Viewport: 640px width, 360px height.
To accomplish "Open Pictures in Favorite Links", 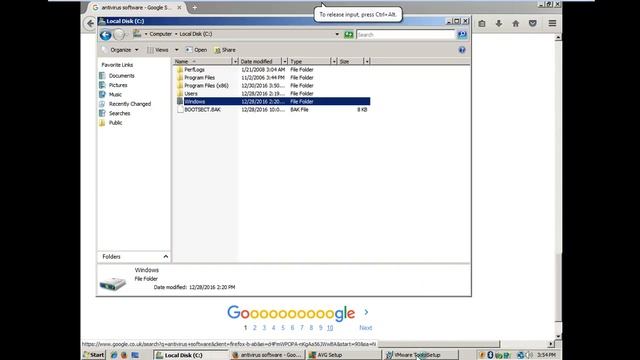I will coord(118,85).
